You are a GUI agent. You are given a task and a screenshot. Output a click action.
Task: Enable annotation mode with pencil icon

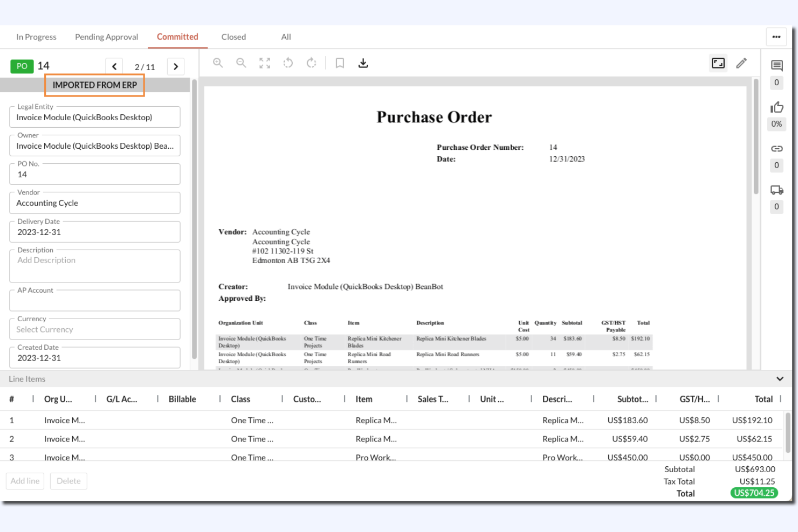tap(741, 63)
